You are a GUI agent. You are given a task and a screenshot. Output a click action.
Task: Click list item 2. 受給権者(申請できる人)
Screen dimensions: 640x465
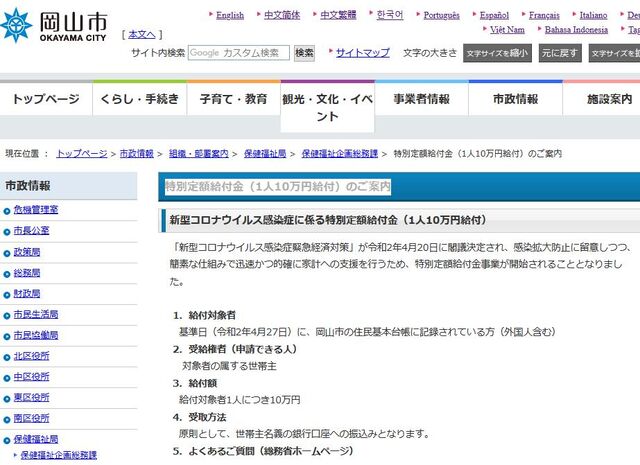pos(235,349)
